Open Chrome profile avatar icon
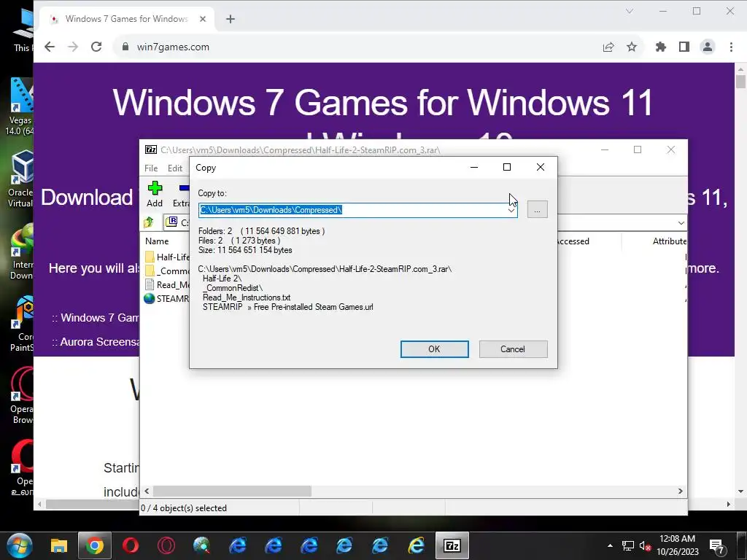Image resolution: width=747 pixels, height=560 pixels. point(708,47)
